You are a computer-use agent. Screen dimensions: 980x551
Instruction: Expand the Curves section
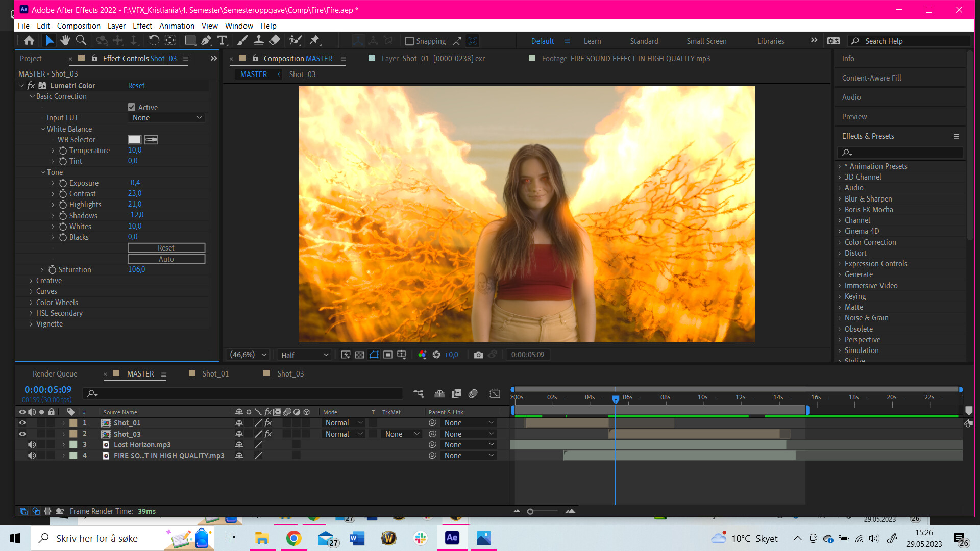31,291
